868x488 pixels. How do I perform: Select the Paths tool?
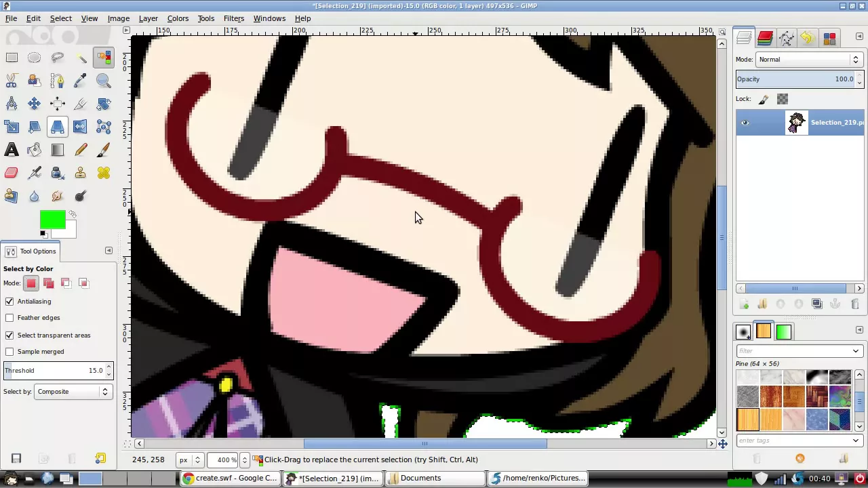pos(58,81)
